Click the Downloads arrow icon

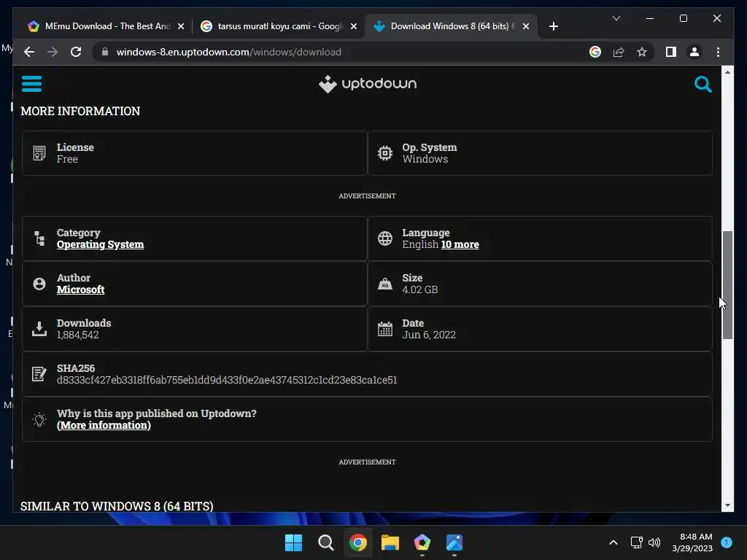[x=39, y=329]
